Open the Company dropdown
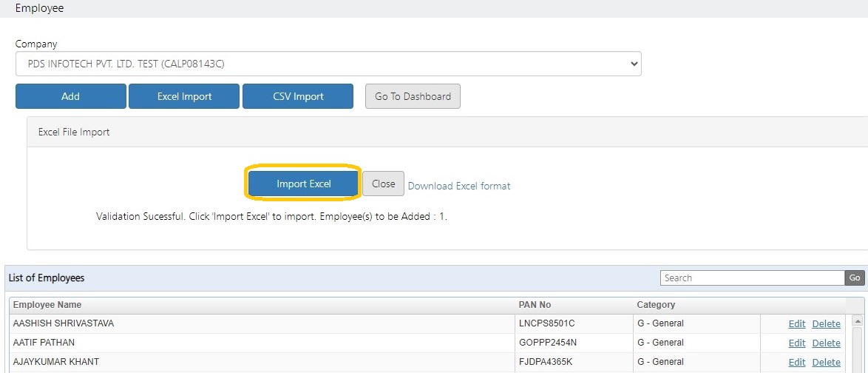868x373 pixels. (x=328, y=64)
